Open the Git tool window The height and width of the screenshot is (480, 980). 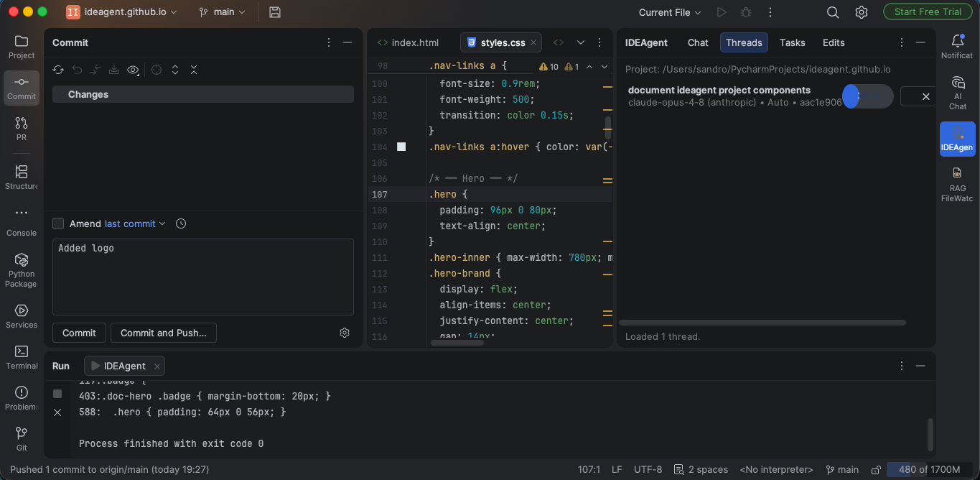[x=22, y=439]
